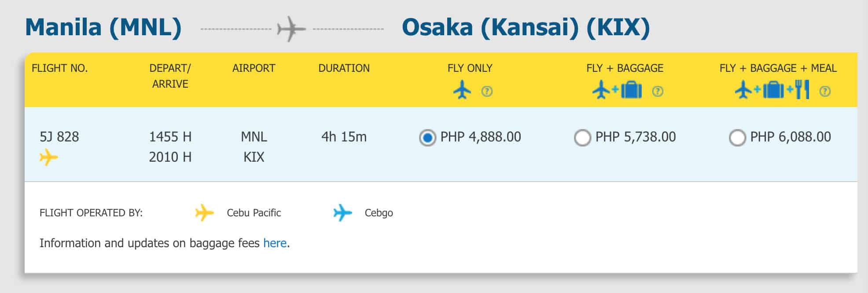
Task: Click the Fly + Baggage + Meal help icon
Action: 825,91
